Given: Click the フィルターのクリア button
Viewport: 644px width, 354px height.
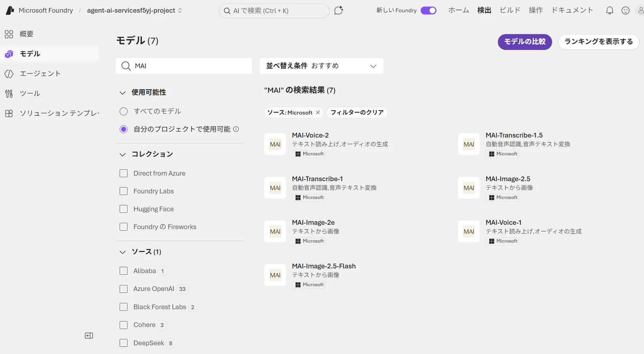Looking at the screenshot, I should (357, 113).
